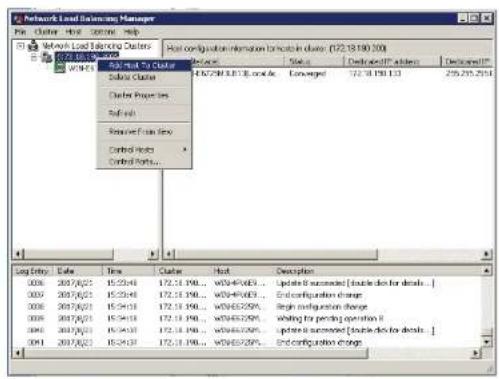Click the log pane horizontal scrollbar thumb
499x379 pixels.
(196, 353)
